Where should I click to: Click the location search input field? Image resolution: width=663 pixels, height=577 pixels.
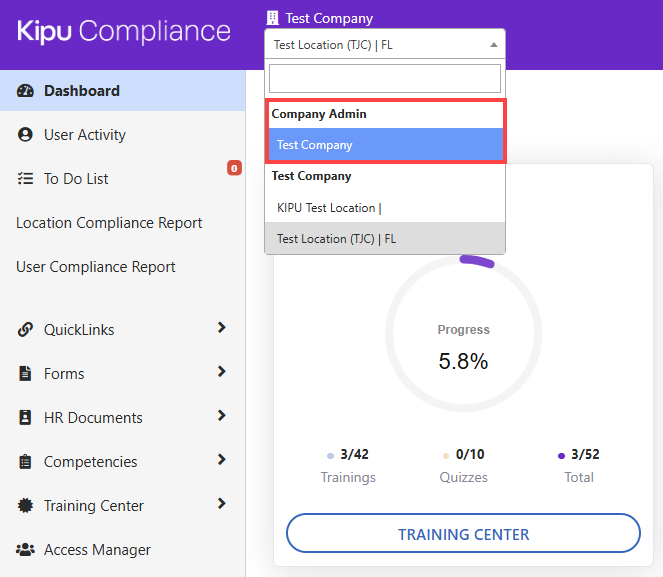pyautogui.click(x=385, y=79)
